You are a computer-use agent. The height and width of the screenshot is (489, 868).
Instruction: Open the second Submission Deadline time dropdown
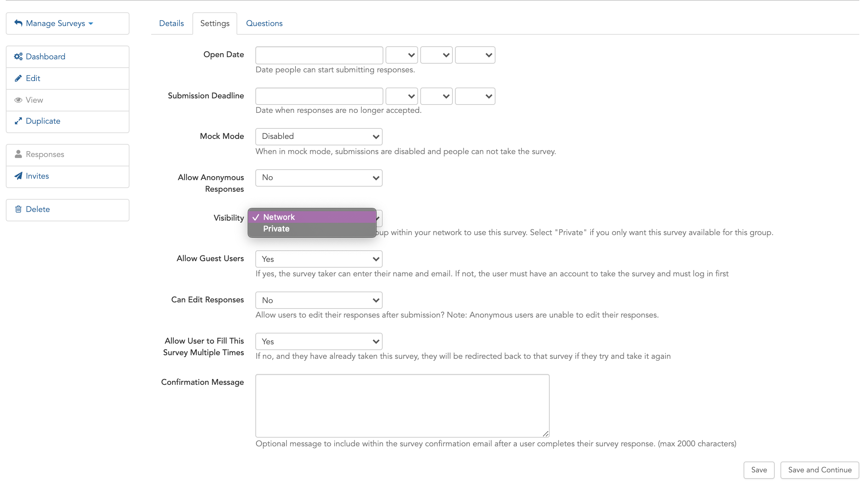(437, 96)
